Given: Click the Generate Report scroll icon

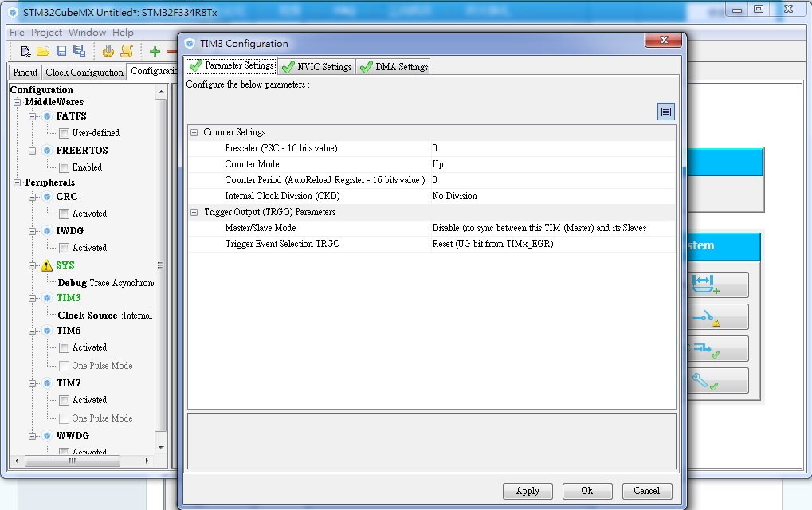Looking at the screenshot, I should [127, 51].
